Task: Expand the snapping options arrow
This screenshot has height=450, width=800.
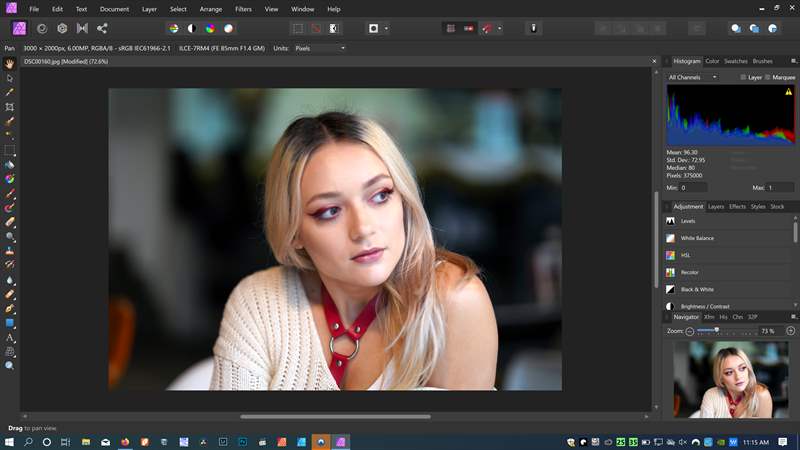Action: tap(499, 29)
